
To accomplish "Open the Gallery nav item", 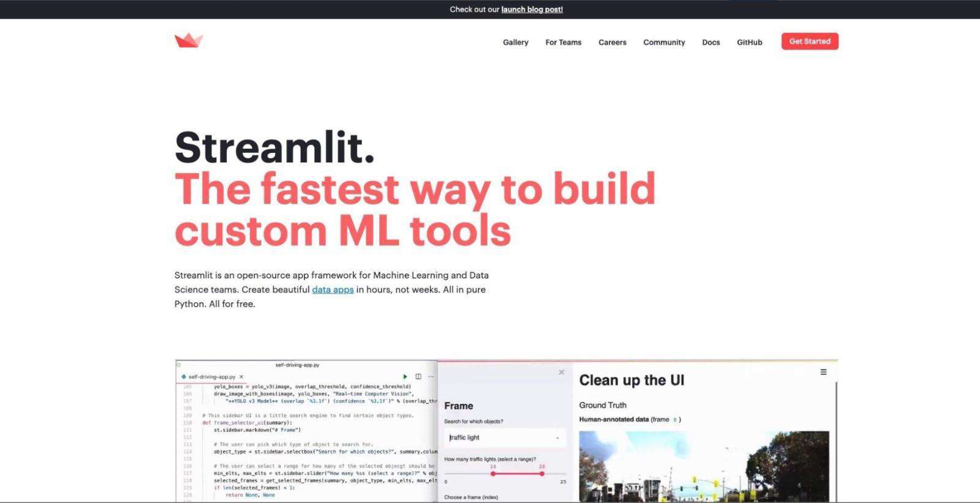I will pyautogui.click(x=516, y=42).
